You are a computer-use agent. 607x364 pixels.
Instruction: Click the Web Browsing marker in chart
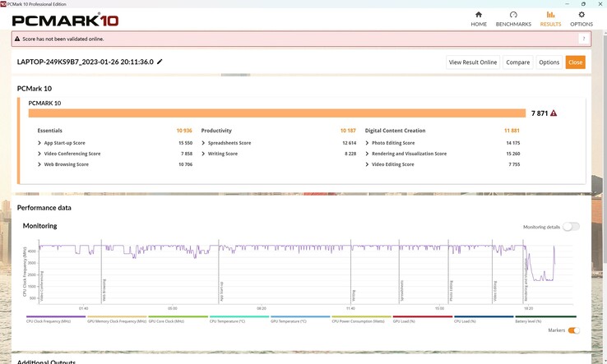[x=104, y=290]
